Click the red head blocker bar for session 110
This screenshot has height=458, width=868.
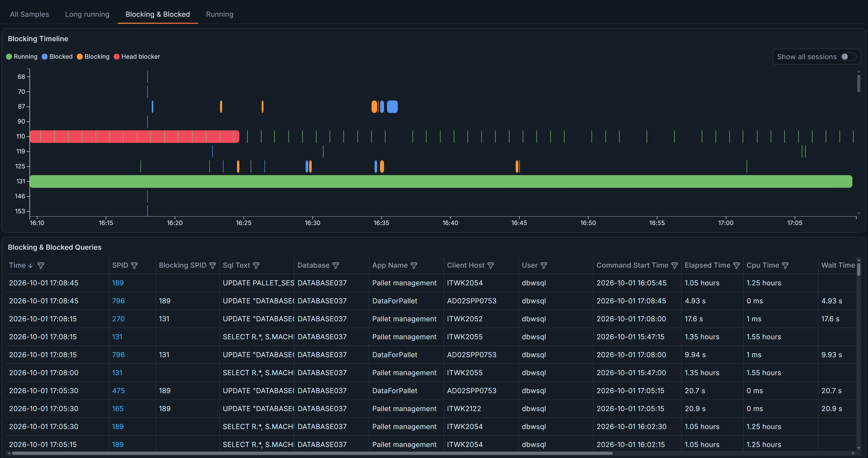(x=134, y=137)
